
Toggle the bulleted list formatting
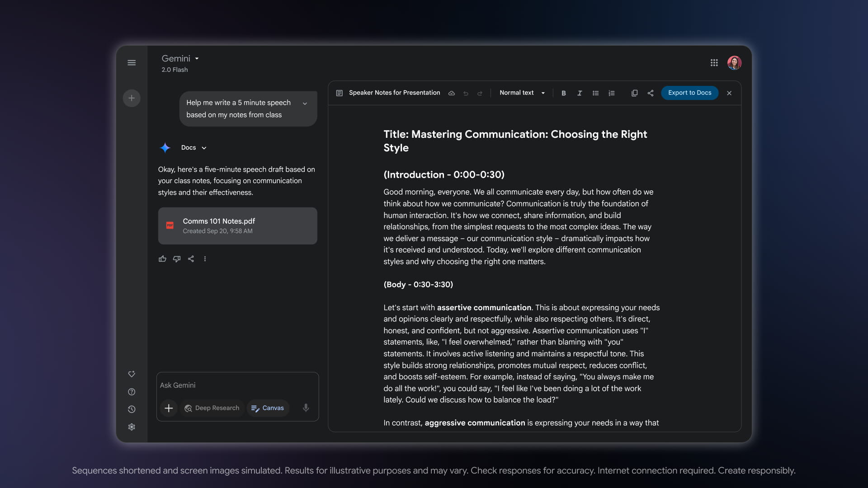pos(595,93)
